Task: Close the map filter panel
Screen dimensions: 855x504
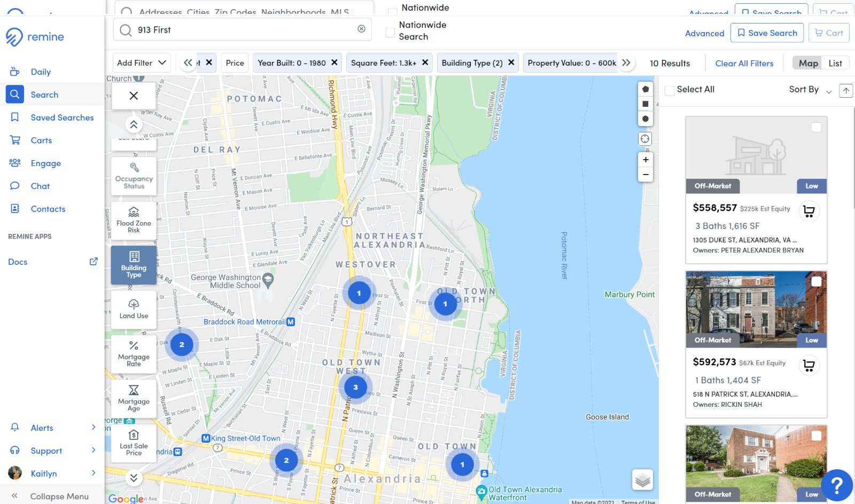Action: click(134, 96)
